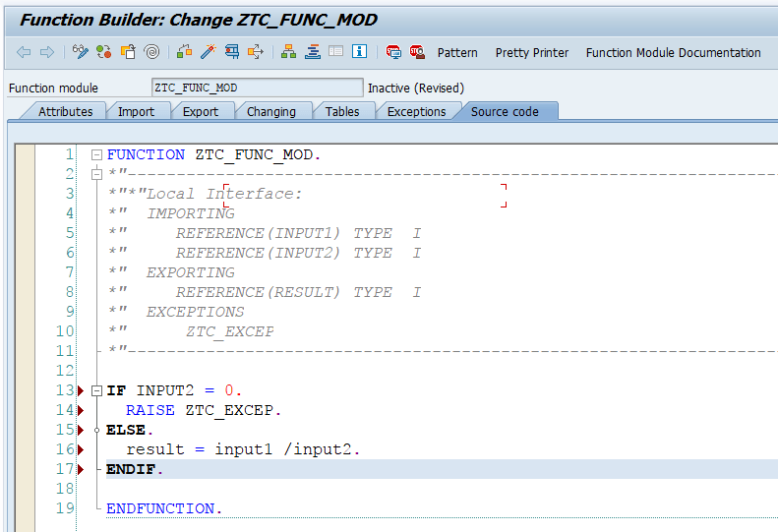Open the Changing tab
Viewport: 778px width, 532px height.
tap(270, 112)
